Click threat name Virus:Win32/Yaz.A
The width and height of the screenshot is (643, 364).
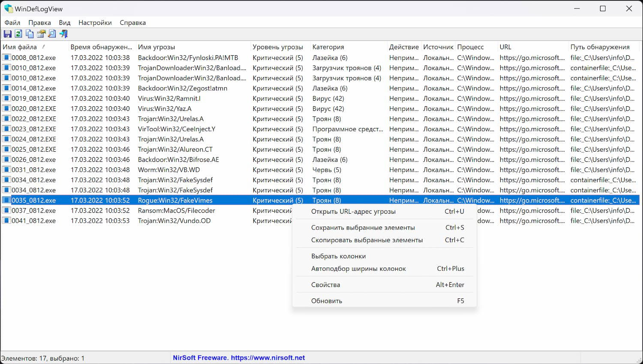(x=165, y=109)
